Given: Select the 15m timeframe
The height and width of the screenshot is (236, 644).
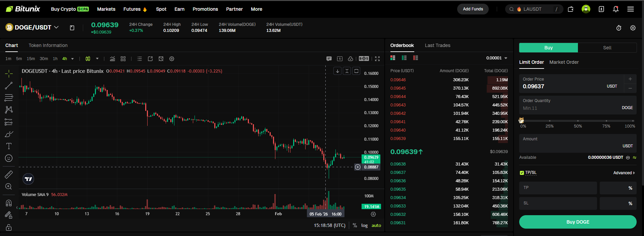Looking at the screenshot, I should (31, 59).
